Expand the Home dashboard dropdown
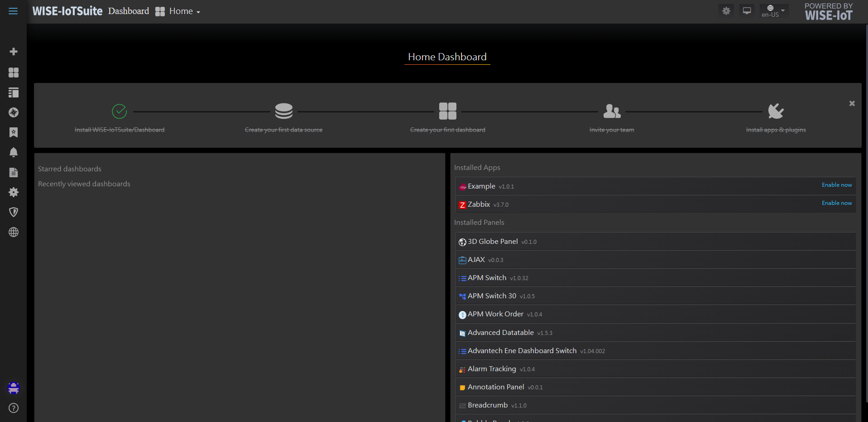The image size is (868, 422). coord(178,11)
